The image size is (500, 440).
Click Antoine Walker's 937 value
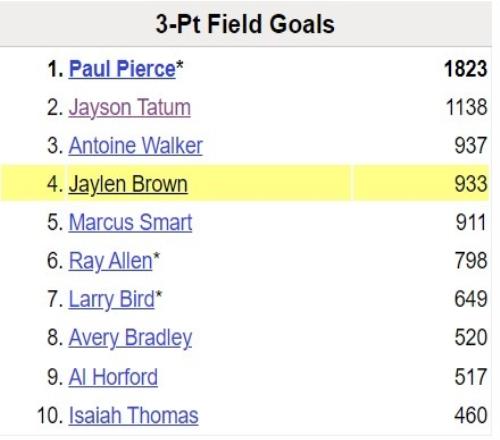click(471, 146)
